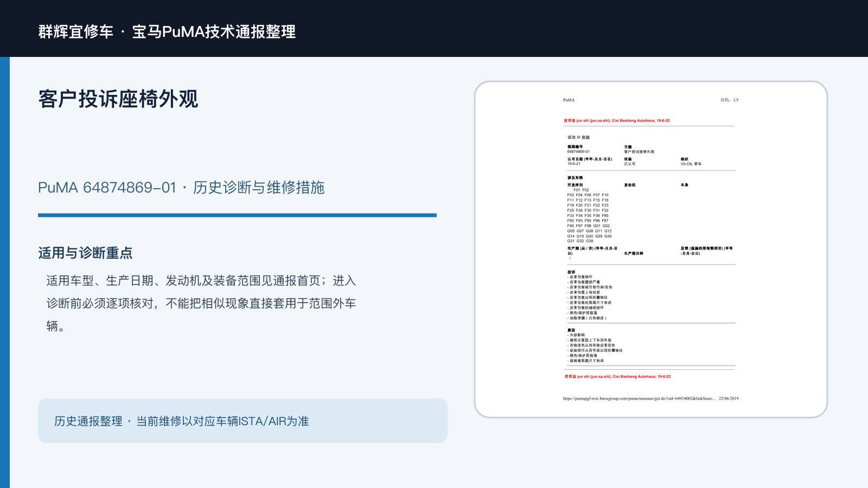Viewport: 868px width, 488px height.
Task: Click the footer note box 历史通报整理 · 当前维修以对应车辆ISTA/AIR为准
Action: (x=242, y=421)
